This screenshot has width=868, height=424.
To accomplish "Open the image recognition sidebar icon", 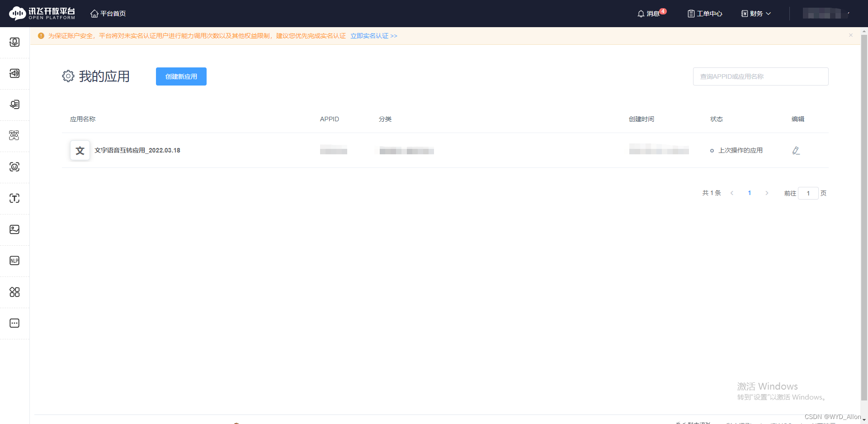I will pyautogui.click(x=14, y=229).
